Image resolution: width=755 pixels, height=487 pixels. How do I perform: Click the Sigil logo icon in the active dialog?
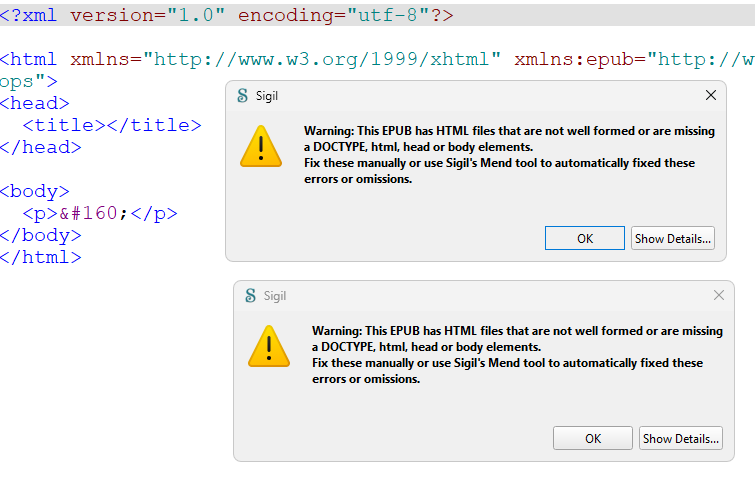(243, 95)
